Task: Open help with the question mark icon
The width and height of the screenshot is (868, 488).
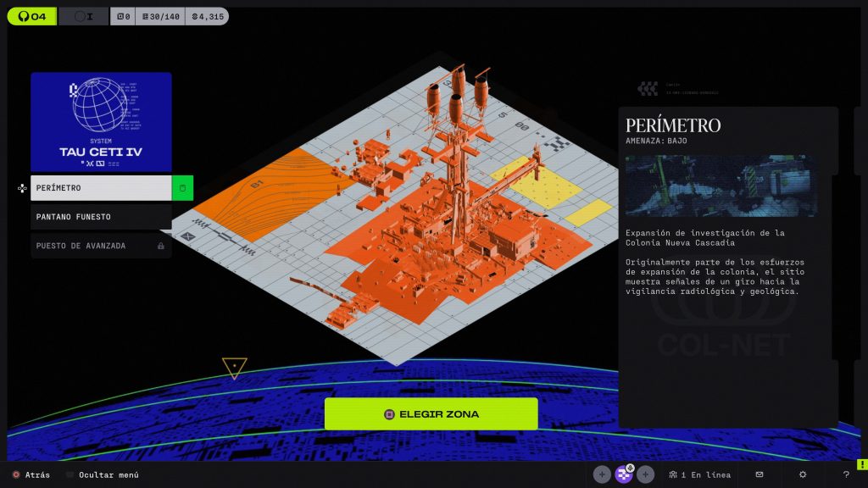Action: coord(846,474)
